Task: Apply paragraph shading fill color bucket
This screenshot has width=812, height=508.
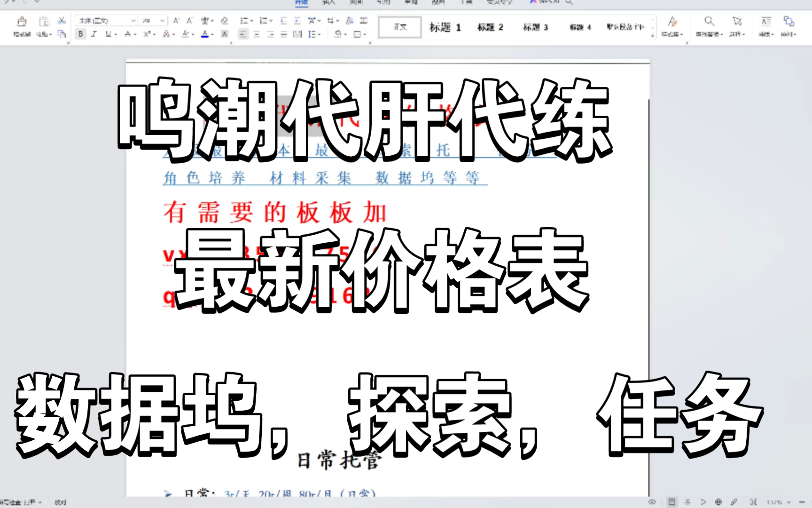Action: click(x=338, y=34)
